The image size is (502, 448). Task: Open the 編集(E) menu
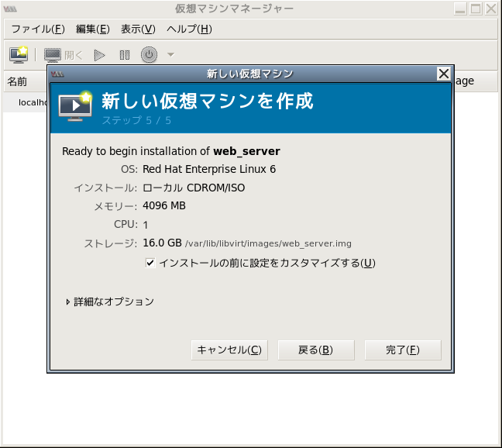pos(93,29)
